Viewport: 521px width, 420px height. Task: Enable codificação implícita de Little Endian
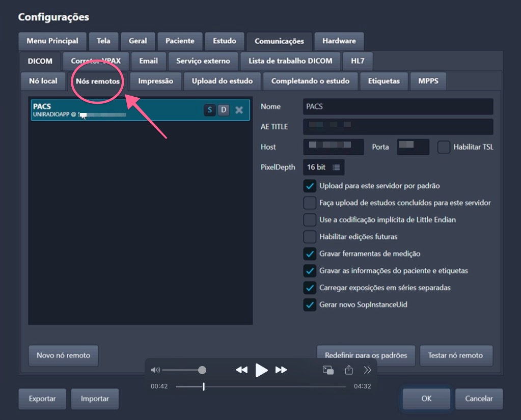point(310,220)
